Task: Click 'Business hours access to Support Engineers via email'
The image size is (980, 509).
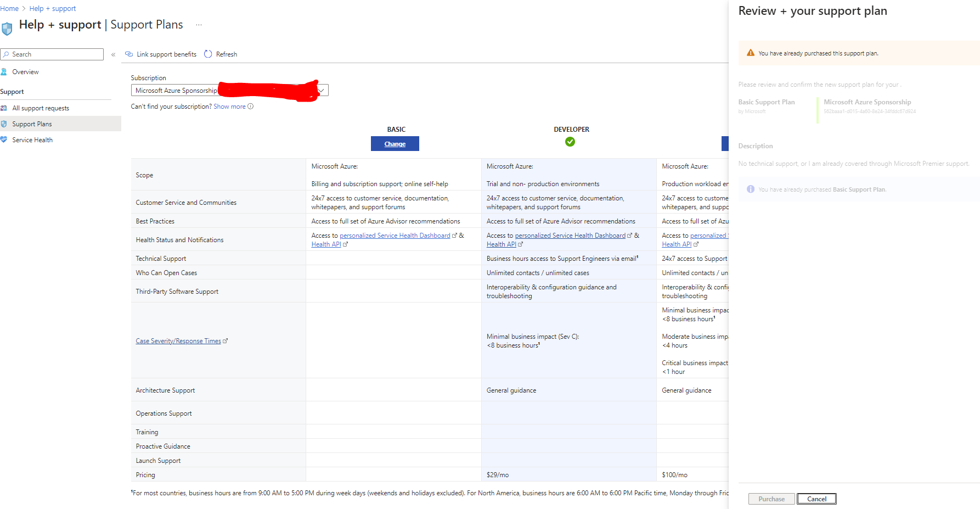Action: (562, 259)
